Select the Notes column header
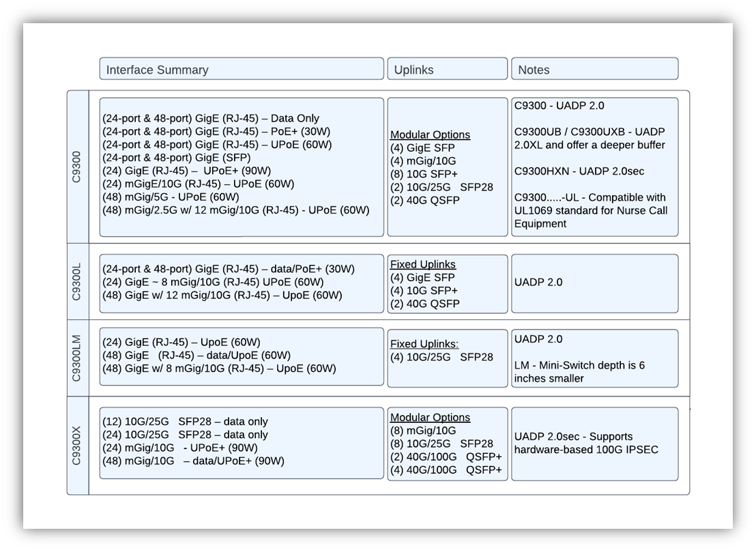This screenshot has height=552, width=756. click(x=594, y=68)
